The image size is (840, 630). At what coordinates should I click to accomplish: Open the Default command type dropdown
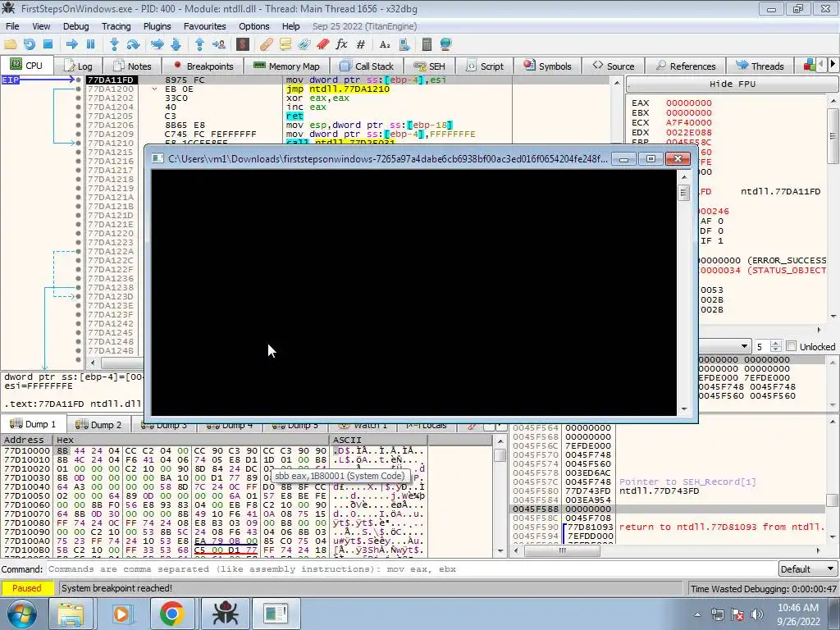807,569
